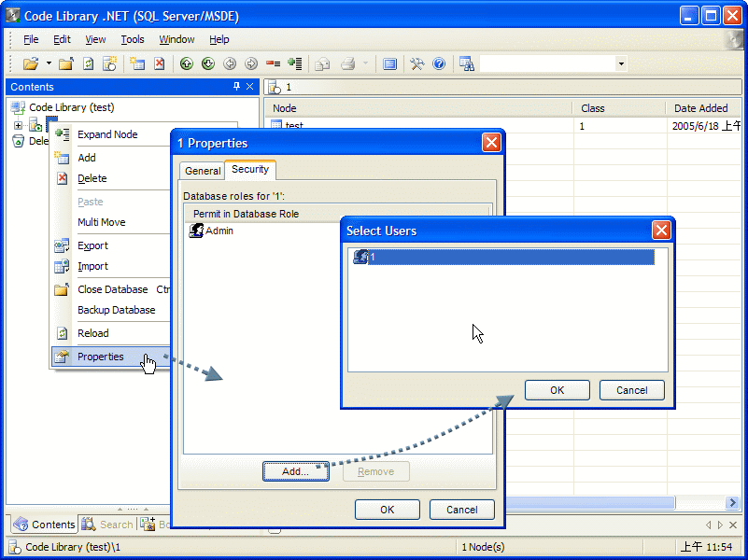Select Code Library (test) root tree item
The image size is (748, 560).
click(x=72, y=107)
